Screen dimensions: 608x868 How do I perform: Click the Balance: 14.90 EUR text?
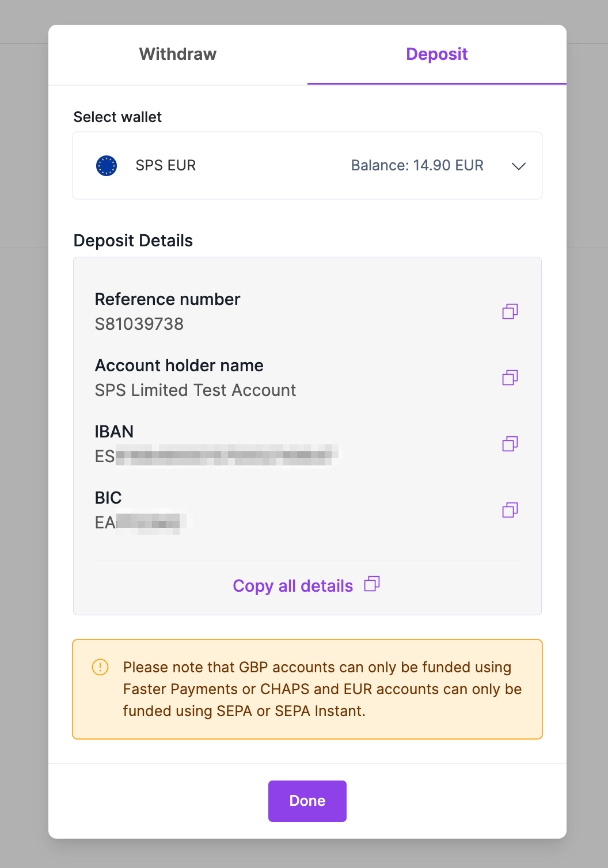417,165
